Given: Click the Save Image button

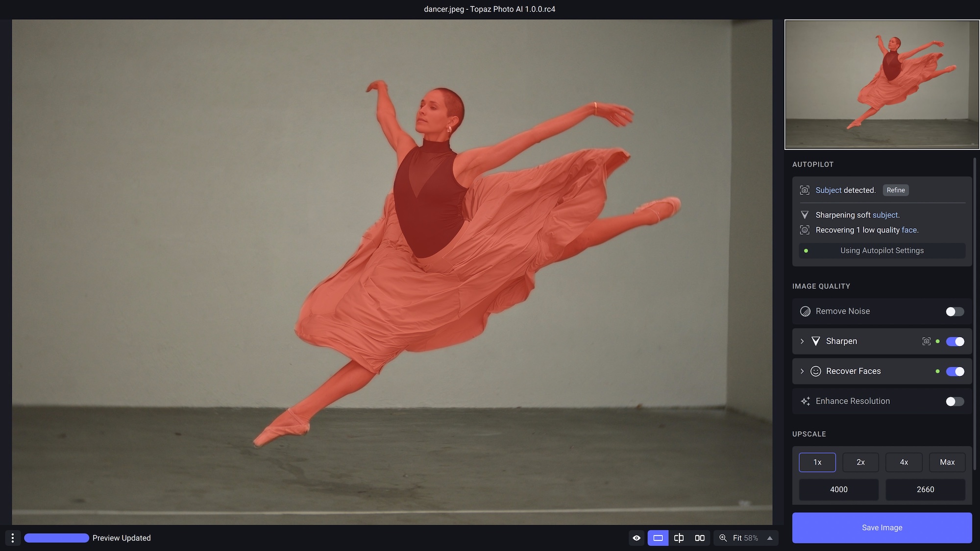Looking at the screenshot, I should [882, 527].
